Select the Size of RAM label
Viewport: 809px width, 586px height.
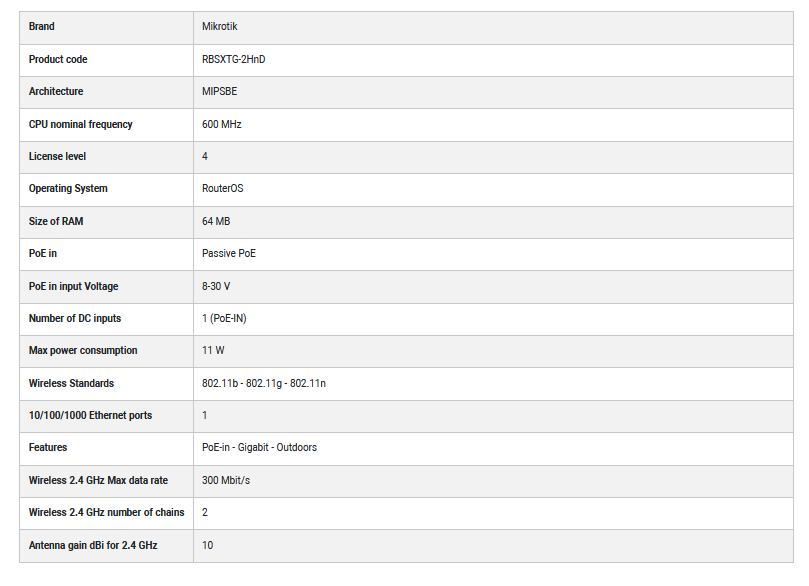pyautogui.click(x=56, y=221)
